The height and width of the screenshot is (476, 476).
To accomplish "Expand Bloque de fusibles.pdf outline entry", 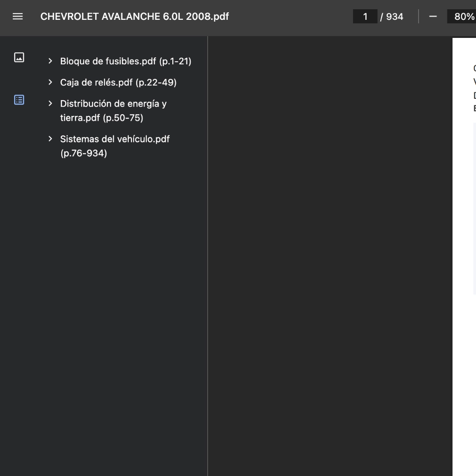I will [50, 61].
